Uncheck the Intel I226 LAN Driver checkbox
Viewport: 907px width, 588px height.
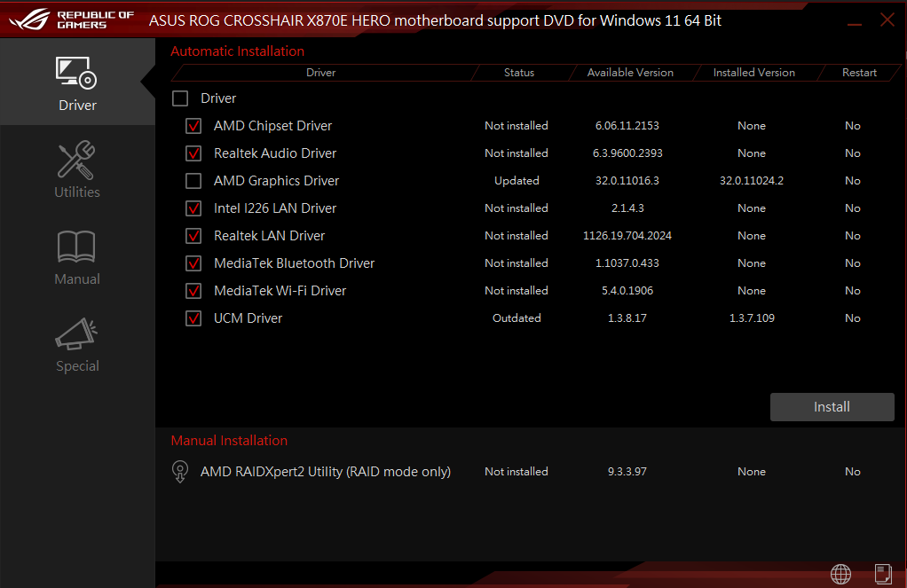coord(193,208)
